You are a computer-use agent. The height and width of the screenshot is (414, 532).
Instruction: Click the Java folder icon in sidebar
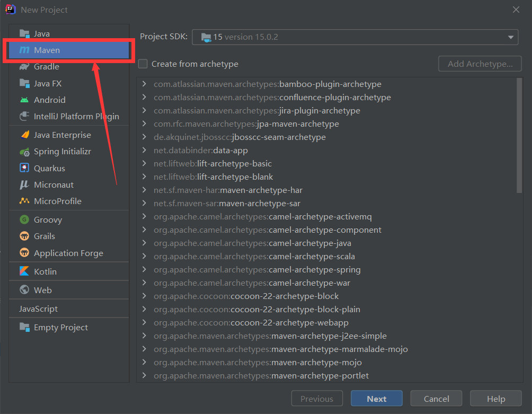[24, 33]
